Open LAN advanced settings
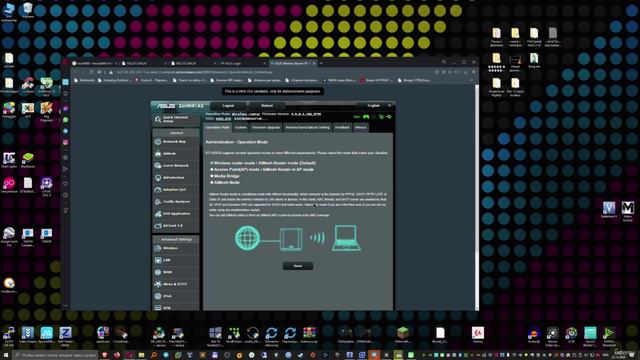 pyautogui.click(x=176, y=260)
